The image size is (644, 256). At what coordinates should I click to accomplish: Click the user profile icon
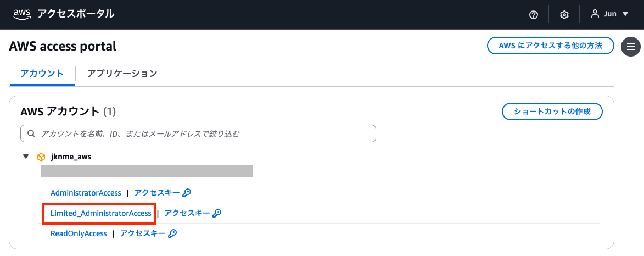point(595,14)
